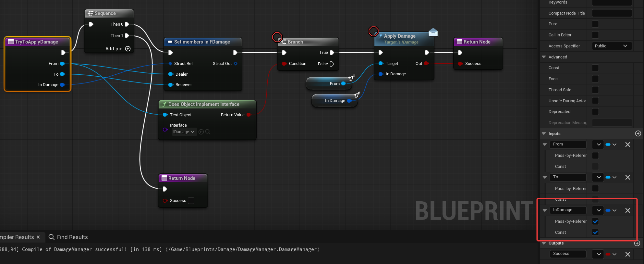The height and width of the screenshot is (264, 644).
Task: Close the Compiler Results tab
Action: pos(38,237)
